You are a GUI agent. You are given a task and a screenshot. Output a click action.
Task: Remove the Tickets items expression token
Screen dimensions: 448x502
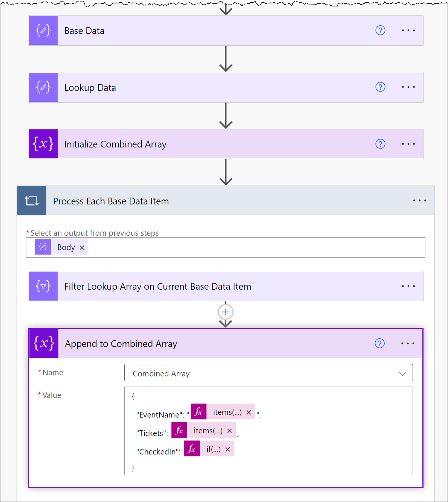coord(229,431)
